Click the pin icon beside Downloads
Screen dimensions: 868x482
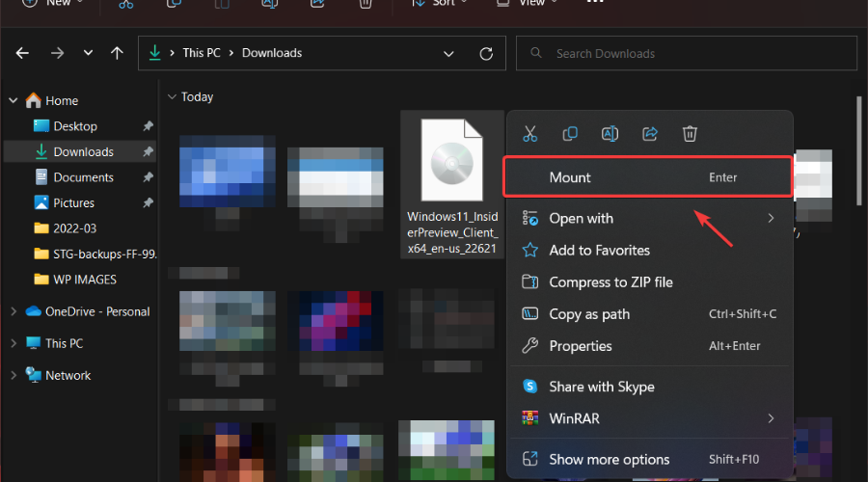click(148, 151)
